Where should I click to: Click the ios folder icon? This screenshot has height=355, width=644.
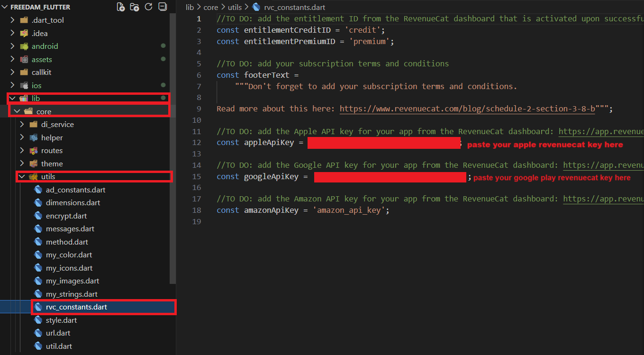point(24,86)
